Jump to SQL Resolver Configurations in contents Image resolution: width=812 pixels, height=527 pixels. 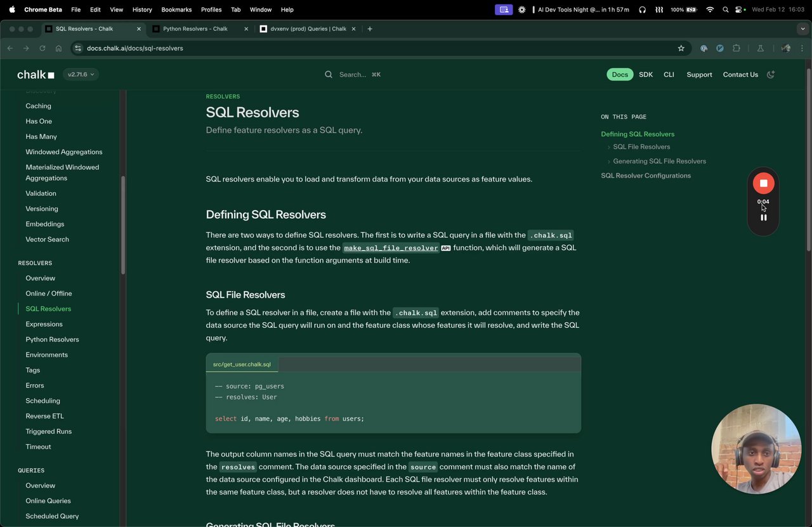tap(646, 176)
